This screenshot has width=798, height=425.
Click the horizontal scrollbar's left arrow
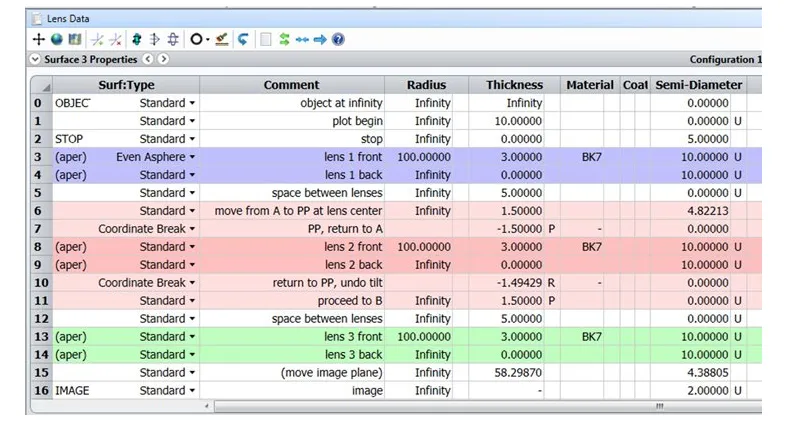pos(207,406)
